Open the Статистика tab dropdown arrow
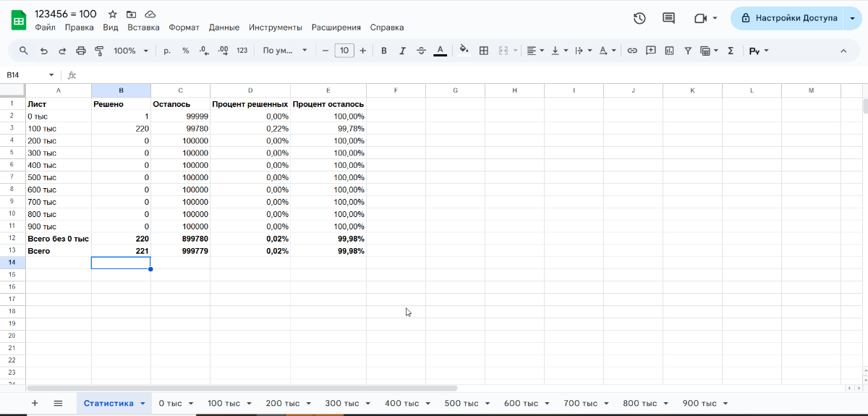Viewport: 868px width, 416px height. (x=142, y=404)
